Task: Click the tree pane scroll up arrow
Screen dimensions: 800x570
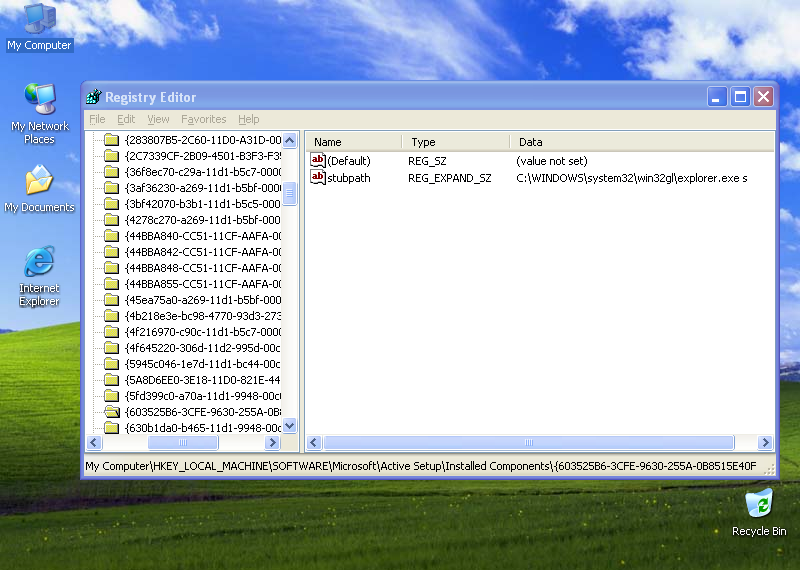Action: click(290, 140)
